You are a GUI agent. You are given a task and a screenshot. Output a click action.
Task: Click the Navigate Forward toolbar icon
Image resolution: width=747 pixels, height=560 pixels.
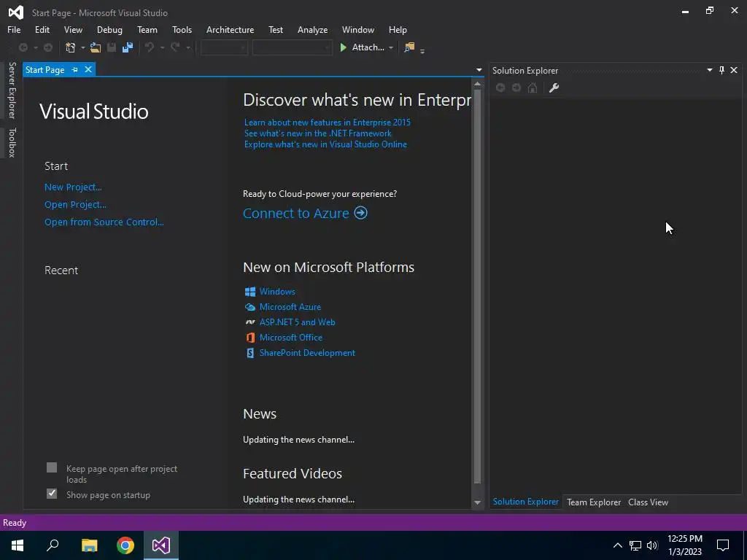coord(48,47)
